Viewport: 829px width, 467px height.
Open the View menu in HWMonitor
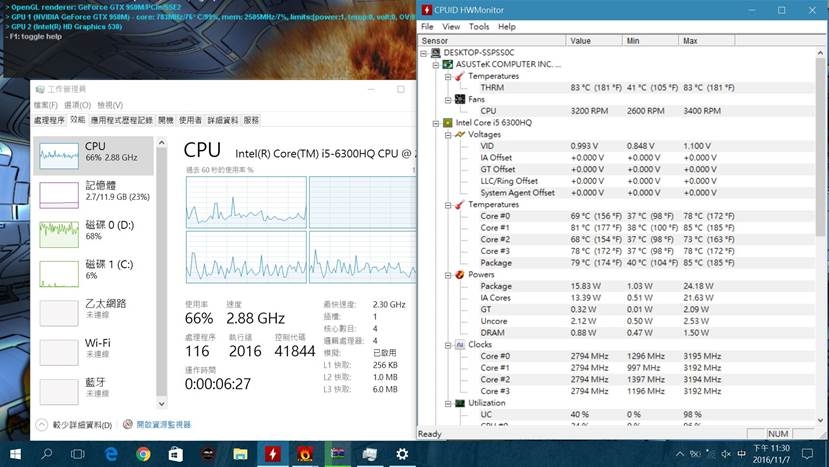coord(451,26)
